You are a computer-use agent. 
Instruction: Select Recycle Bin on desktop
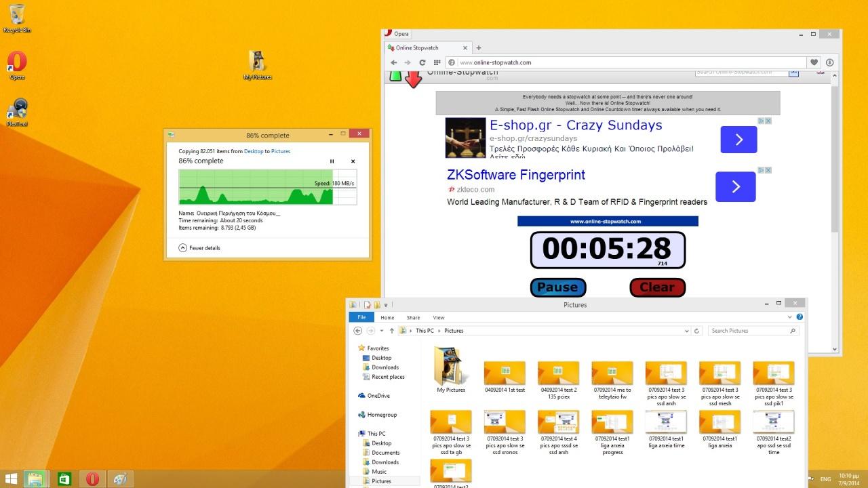coord(17,18)
